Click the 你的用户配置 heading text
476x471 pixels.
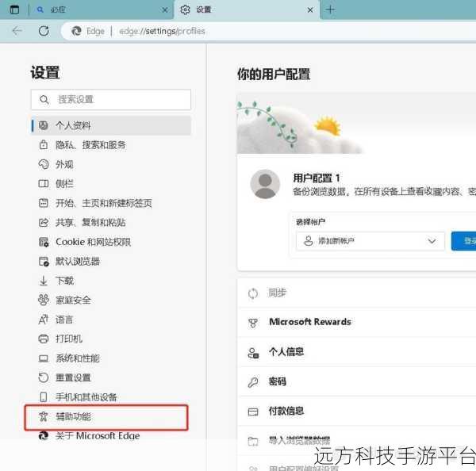[274, 74]
